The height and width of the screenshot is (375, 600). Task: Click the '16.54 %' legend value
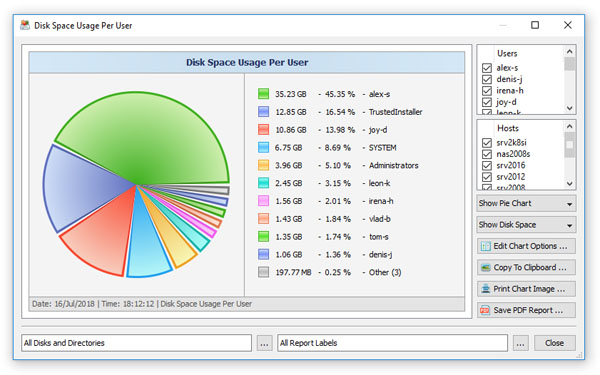pos(340,112)
